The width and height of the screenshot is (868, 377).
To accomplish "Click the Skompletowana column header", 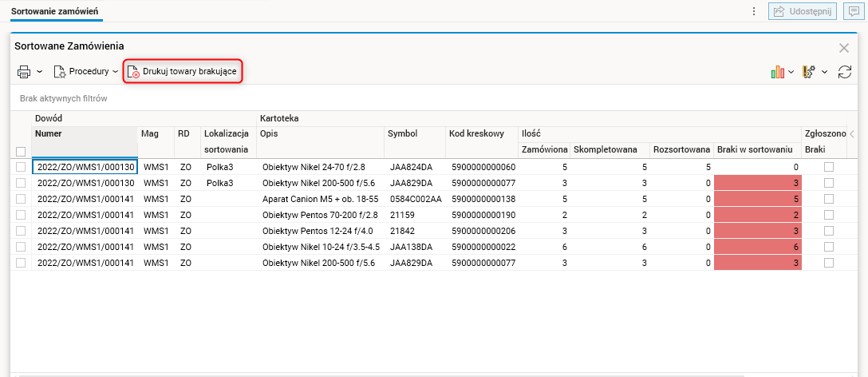I will pos(610,149).
